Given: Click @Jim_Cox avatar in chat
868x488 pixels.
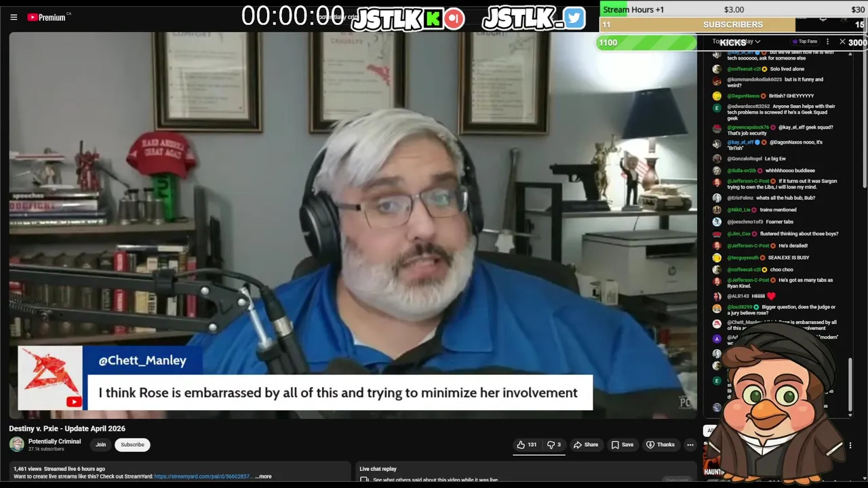Looking at the screenshot, I should click(717, 234).
